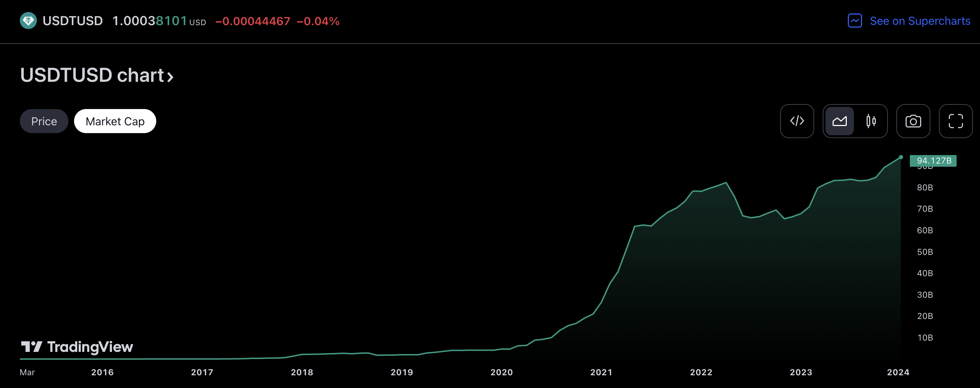Viewport: 980px width, 388px height.
Task: Click the USDTUSD ticker symbol
Action: coord(73,21)
